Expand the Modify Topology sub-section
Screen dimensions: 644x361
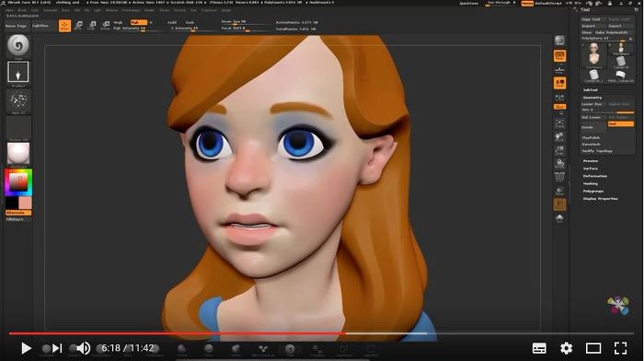[x=597, y=151]
